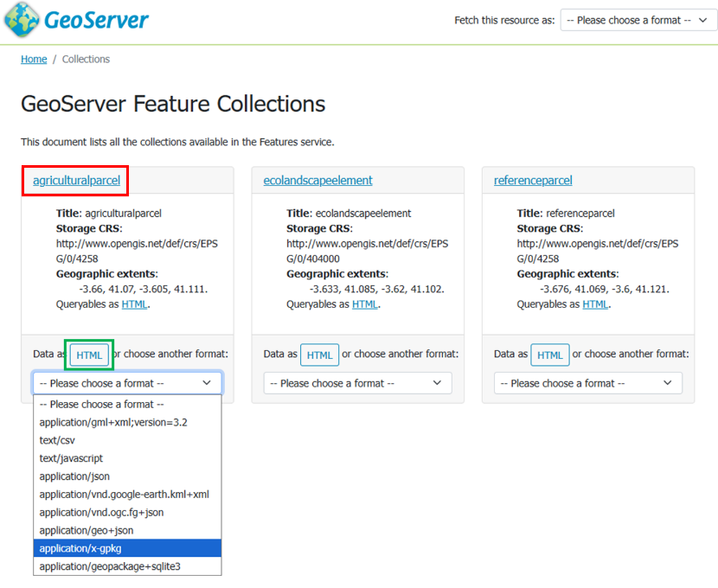Expand the referenceparcel format dropdown
718x588 pixels.
coord(588,383)
